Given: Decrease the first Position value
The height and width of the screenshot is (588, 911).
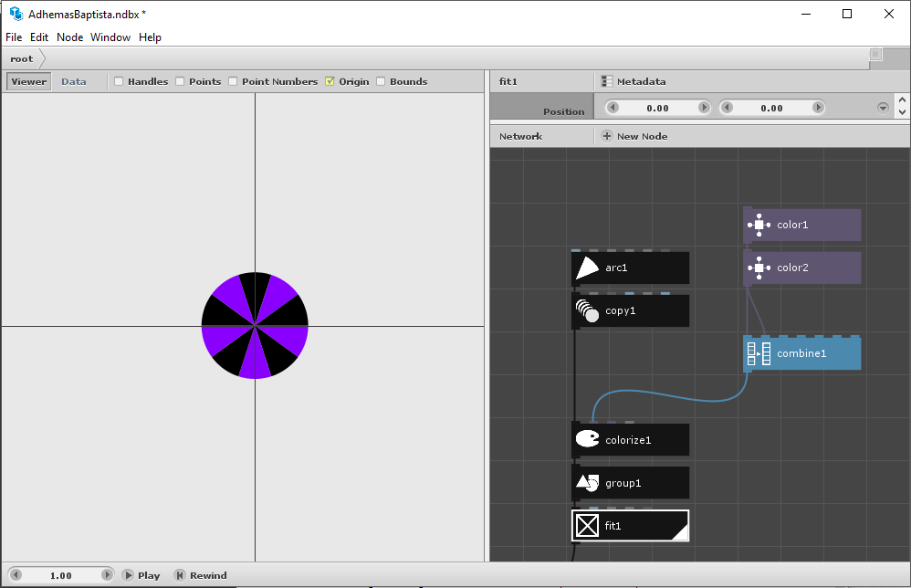Looking at the screenshot, I should (x=613, y=108).
